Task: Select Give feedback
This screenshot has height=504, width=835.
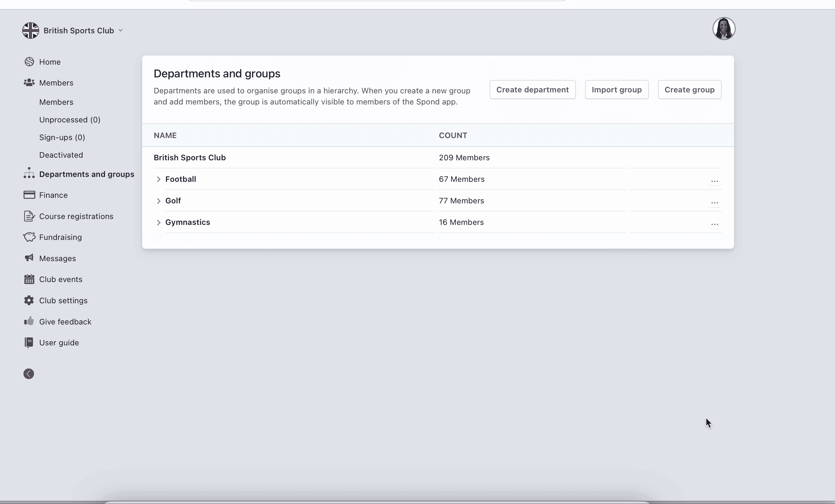Action: [x=65, y=322]
